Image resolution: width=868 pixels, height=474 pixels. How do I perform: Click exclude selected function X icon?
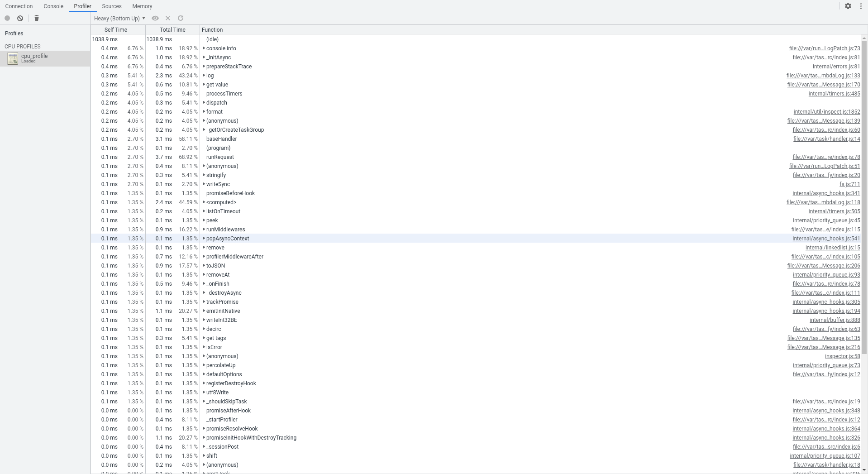[168, 18]
